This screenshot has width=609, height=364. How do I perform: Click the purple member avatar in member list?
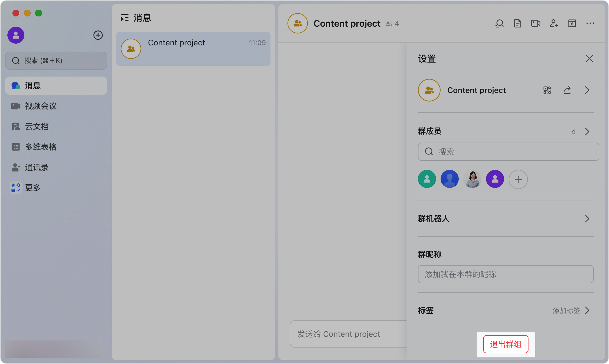click(495, 179)
